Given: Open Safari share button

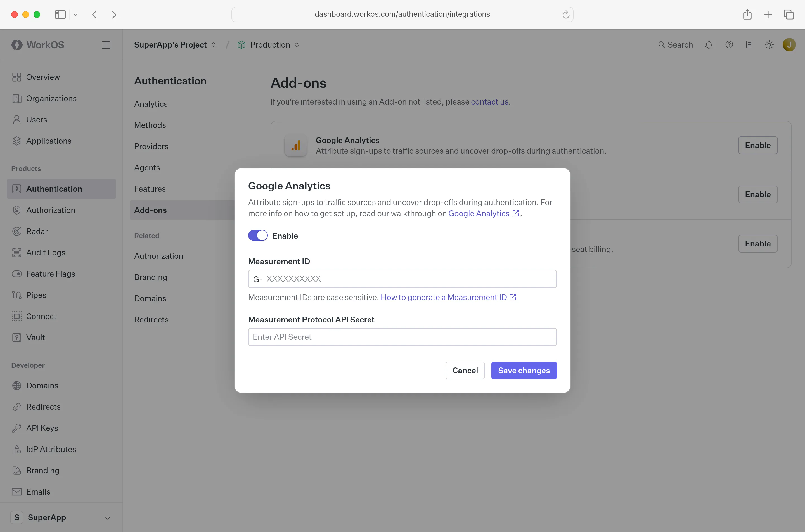Looking at the screenshot, I should 747,15.
